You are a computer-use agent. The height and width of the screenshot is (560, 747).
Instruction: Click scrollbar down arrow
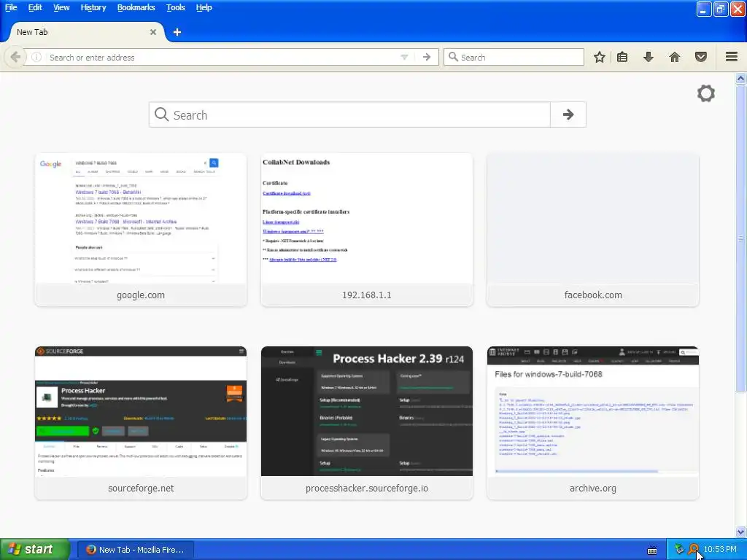pos(741,532)
